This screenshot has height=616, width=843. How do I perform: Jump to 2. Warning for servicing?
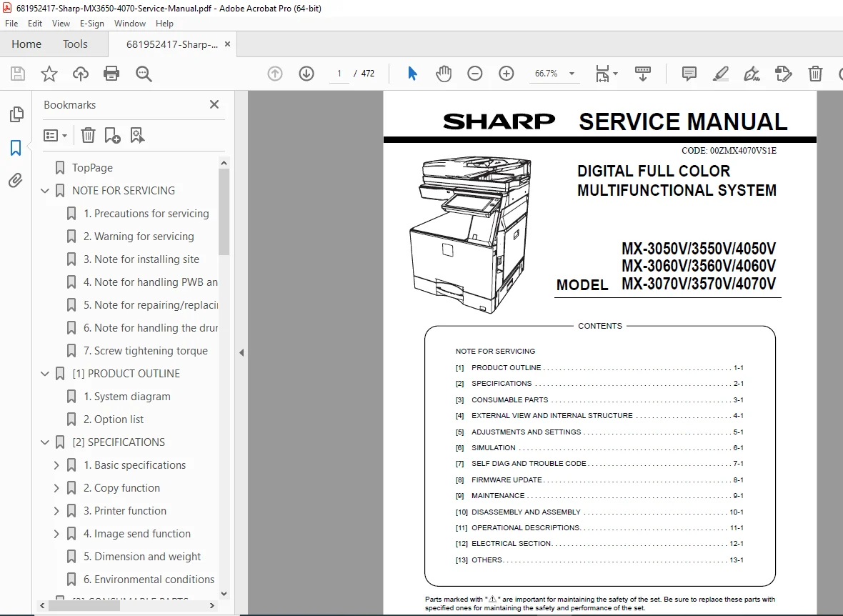(139, 236)
